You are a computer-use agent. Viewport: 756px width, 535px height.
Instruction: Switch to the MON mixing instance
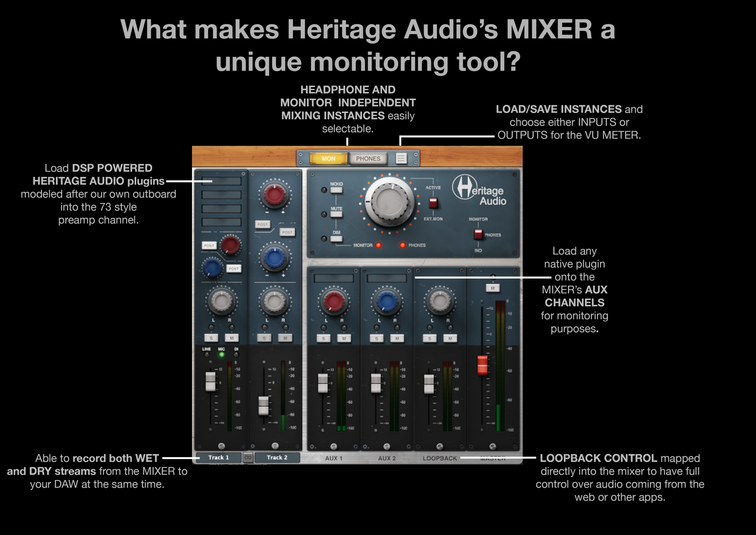[329, 159]
